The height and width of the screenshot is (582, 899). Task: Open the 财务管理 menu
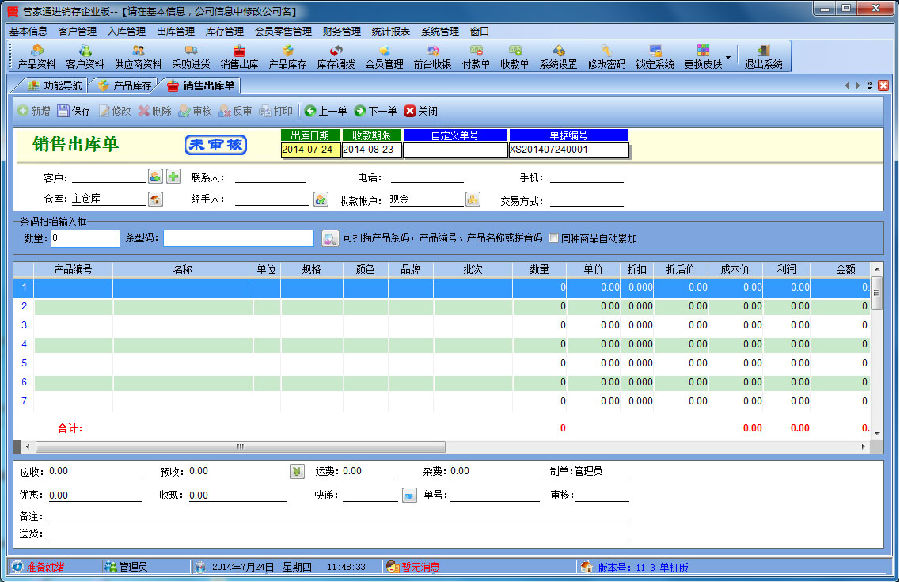(x=342, y=31)
